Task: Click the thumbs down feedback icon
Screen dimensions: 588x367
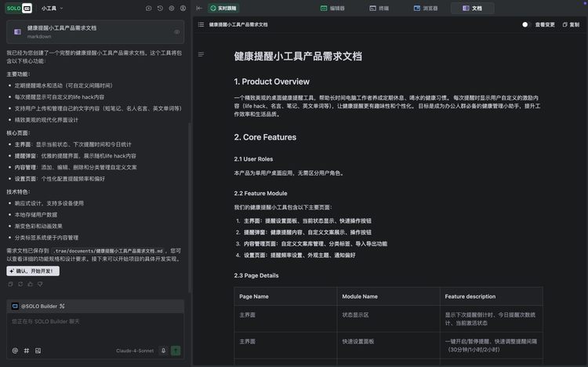Action: 41,284
